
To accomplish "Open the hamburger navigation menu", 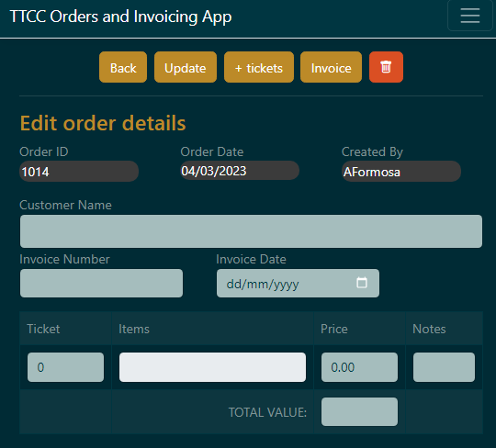I will click(x=470, y=16).
